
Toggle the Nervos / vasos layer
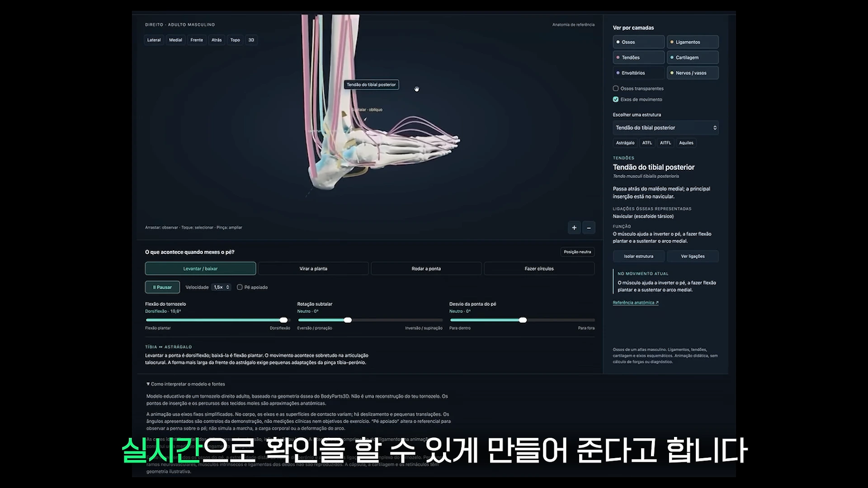pyautogui.click(x=693, y=73)
